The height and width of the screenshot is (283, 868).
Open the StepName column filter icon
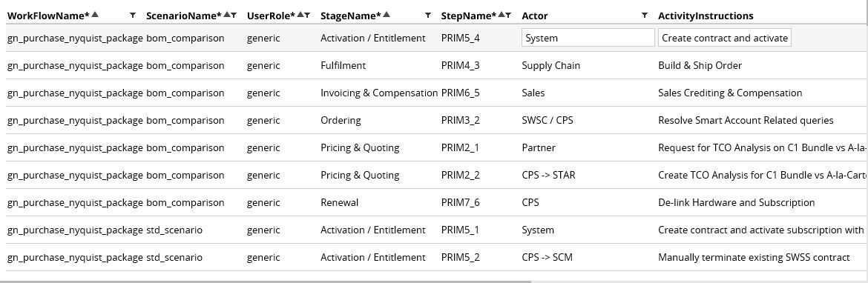(x=508, y=16)
